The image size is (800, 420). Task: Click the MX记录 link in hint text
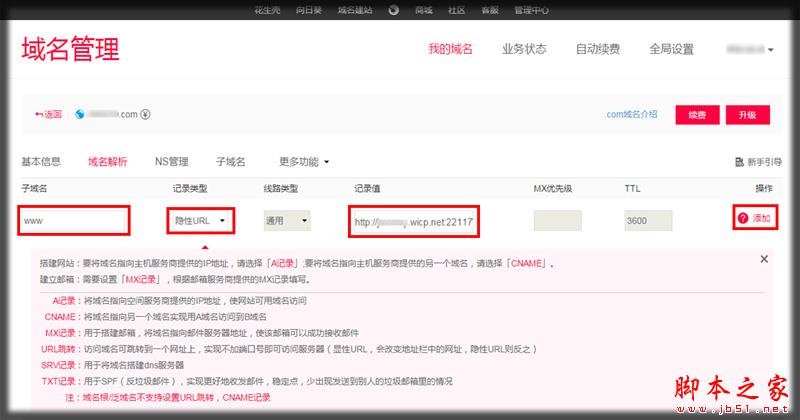[140, 279]
